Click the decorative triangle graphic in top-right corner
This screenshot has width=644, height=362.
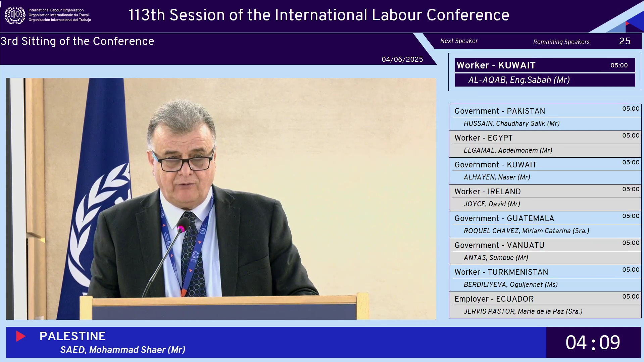pyautogui.click(x=624, y=20)
